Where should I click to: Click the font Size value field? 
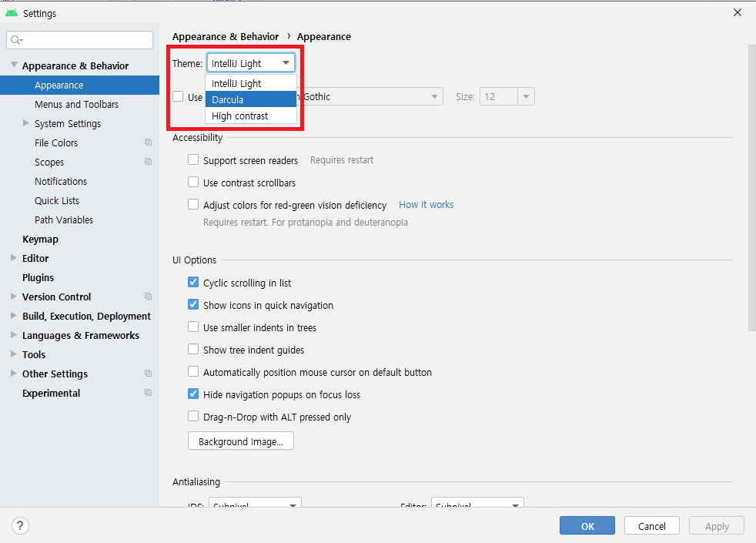(499, 96)
